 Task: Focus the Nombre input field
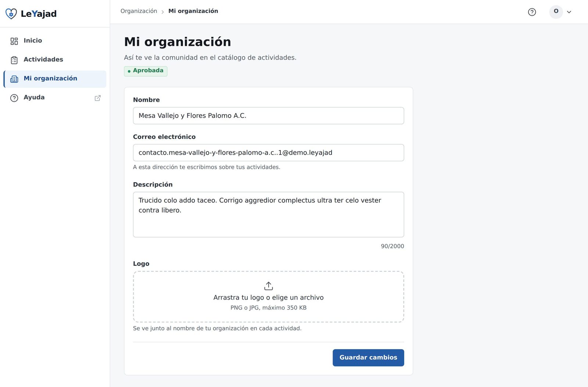[269, 116]
